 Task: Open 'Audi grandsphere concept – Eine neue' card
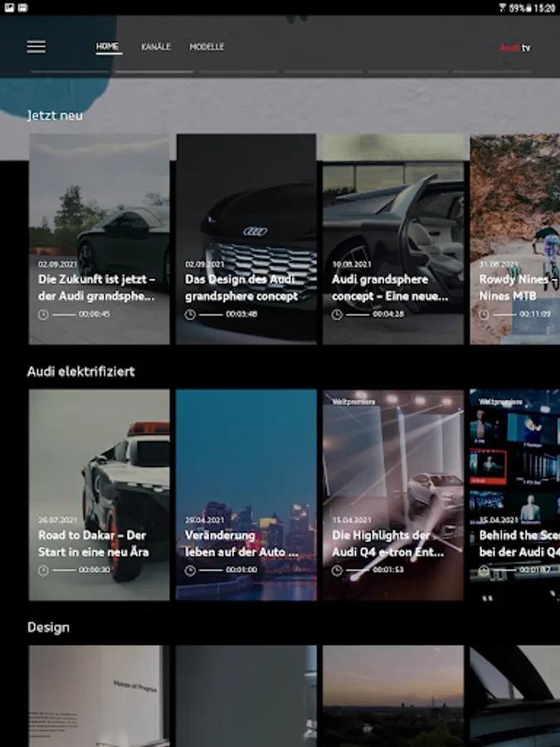pyautogui.click(x=393, y=239)
